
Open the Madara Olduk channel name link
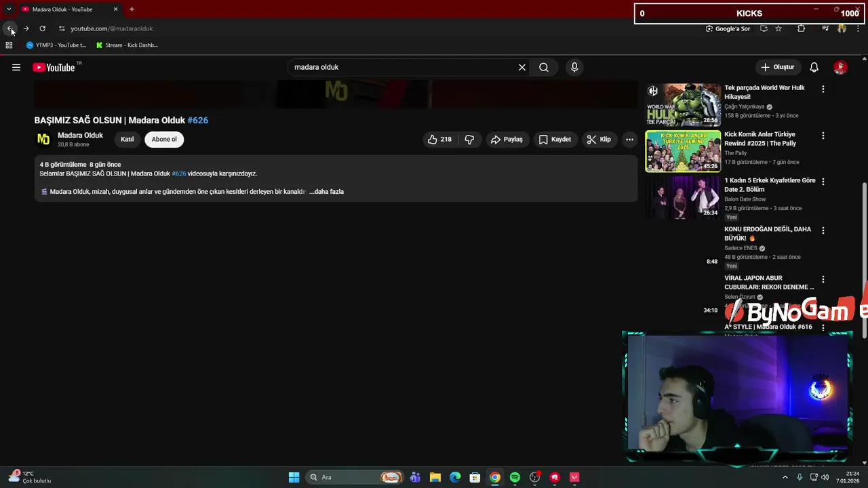coord(80,136)
